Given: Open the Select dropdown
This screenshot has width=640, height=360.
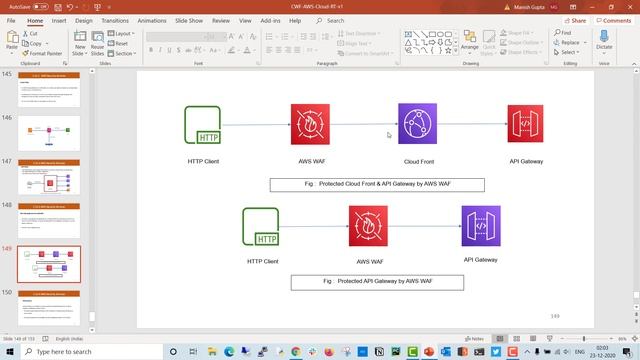Looking at the screenshot, I should click(567, 52).
